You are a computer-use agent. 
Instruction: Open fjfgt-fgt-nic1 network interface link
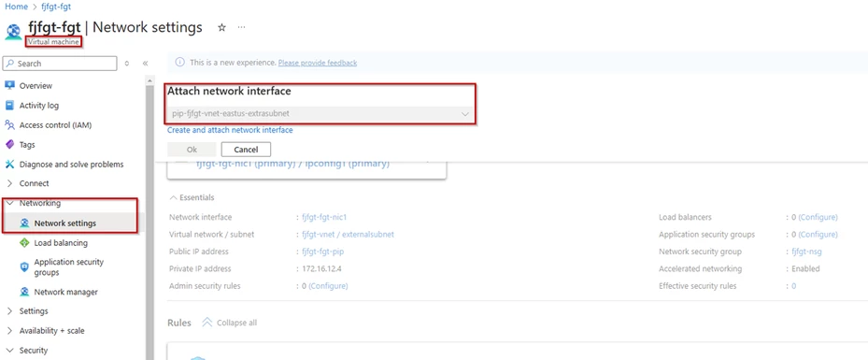(324, 217)
